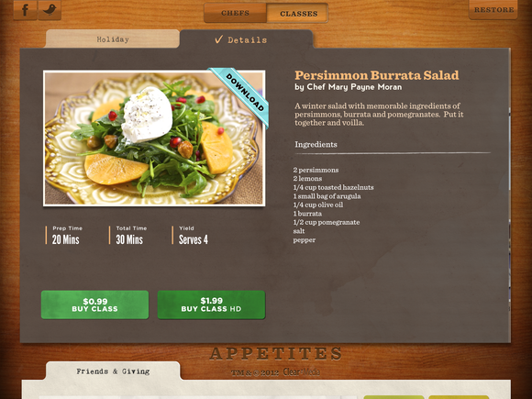
Task: Open the Holiday tab
Action: [x=112, y=39]
